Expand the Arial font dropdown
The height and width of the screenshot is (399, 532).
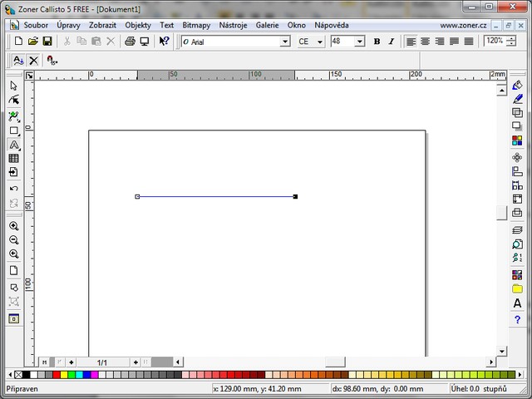tap(285, 42)
